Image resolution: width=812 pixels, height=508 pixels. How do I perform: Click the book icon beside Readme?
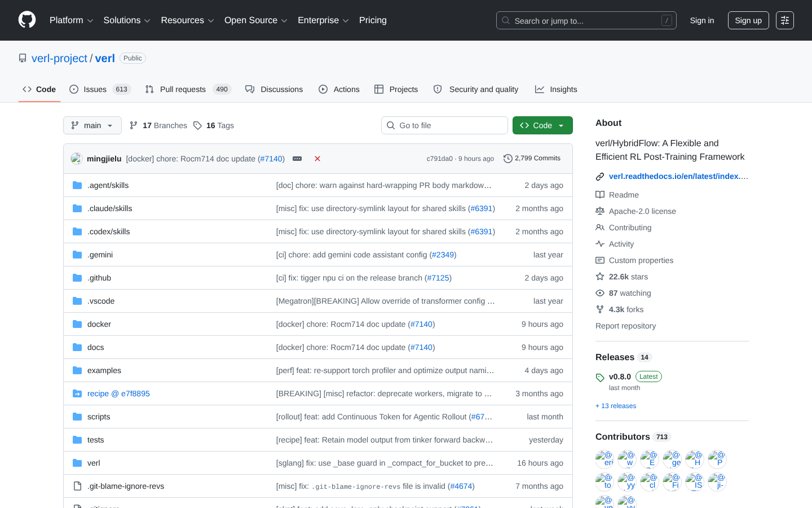click(600, 195)
